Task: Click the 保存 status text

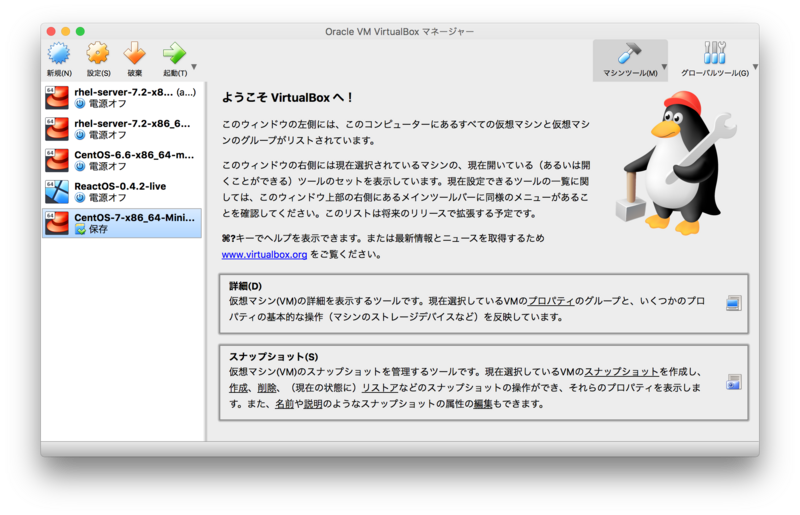Action: pos(98,229)
